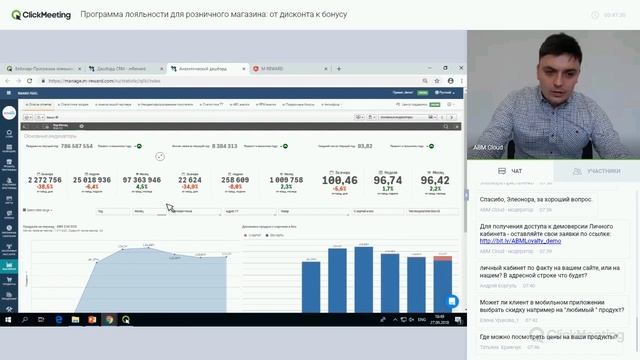Open the Месяц filter dropdown
640x360 pixels.
pos(148,211)
